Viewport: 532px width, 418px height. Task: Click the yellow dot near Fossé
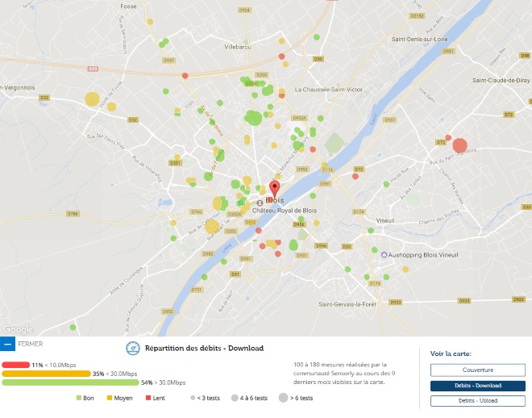(x=150, y=22)
